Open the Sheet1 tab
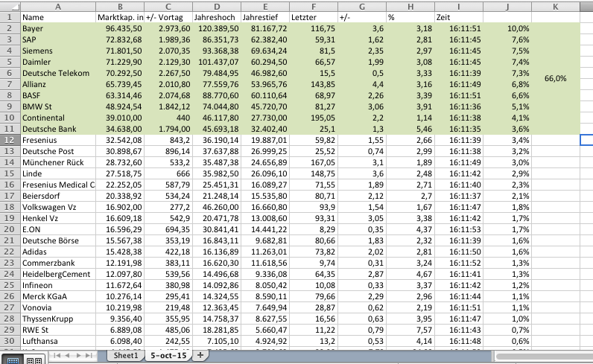Viewport: 593px width, 364px height. 126,355
